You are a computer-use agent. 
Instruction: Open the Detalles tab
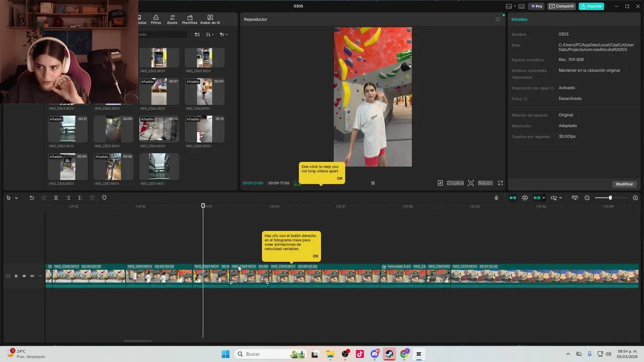519,19
